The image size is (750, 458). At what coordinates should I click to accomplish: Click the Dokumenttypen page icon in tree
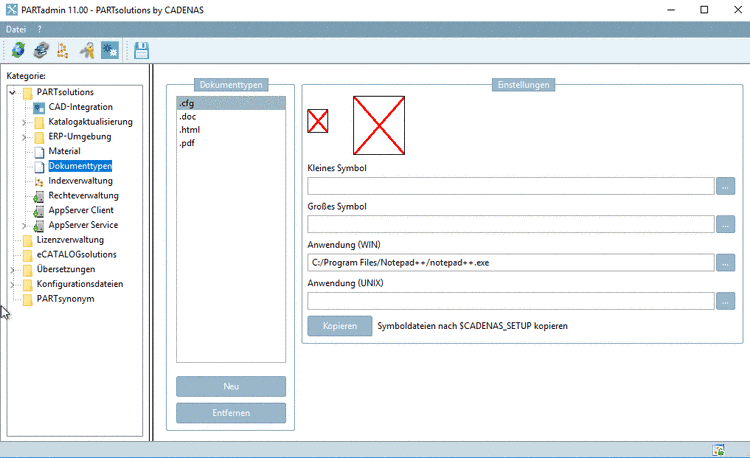(39, 166)
